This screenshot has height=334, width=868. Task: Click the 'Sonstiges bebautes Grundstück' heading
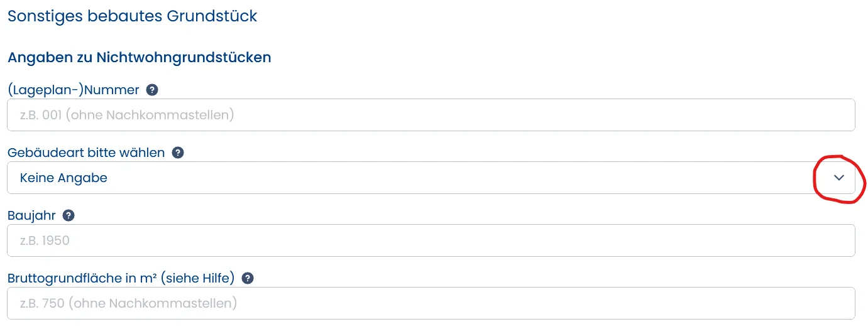[x=132, y=16]
